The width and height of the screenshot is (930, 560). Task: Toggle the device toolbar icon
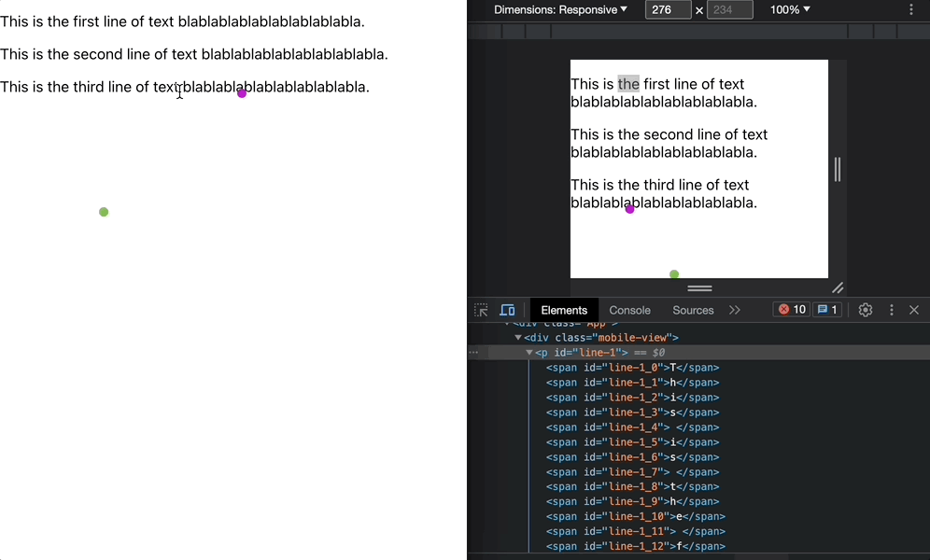[507, 310]
